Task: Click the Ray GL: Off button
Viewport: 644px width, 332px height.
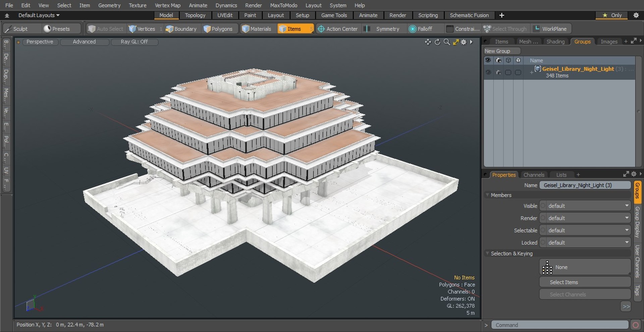Action: pos(134,42)
